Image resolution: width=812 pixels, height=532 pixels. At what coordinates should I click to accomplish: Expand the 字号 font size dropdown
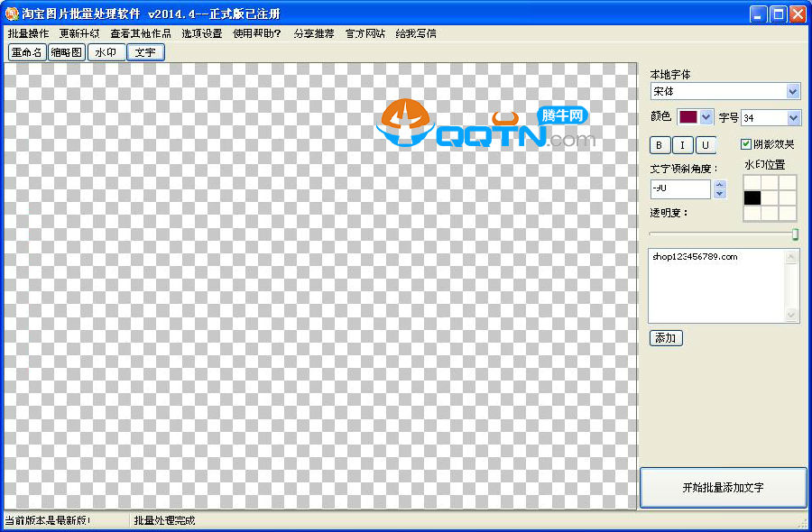tap(793, 117)
